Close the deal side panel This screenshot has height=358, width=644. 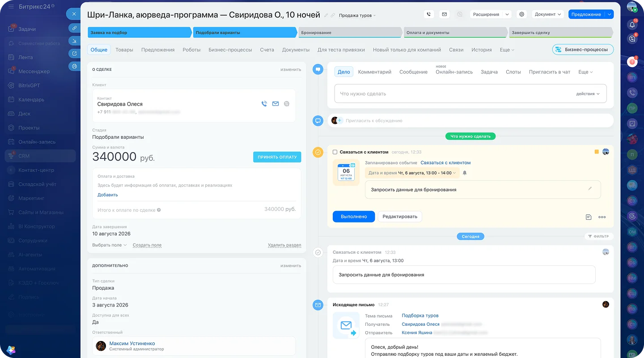click(74, 14)
